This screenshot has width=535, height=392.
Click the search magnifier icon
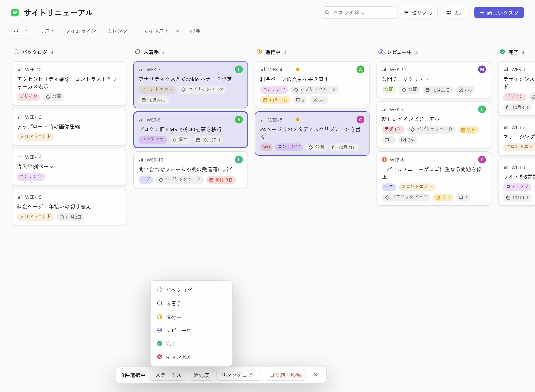(327, 13)
